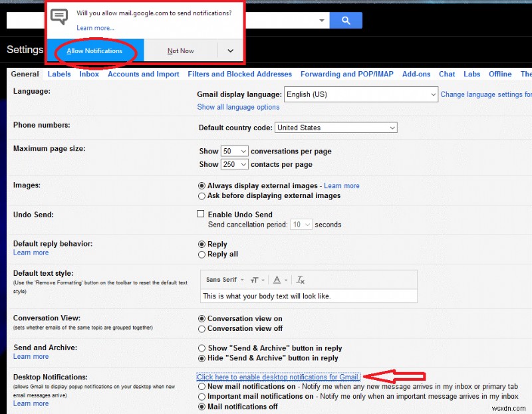Viewport: 532px width, 414px height.
Task: Open the Sans Serif font dropdown
Action: click(222, 280)
